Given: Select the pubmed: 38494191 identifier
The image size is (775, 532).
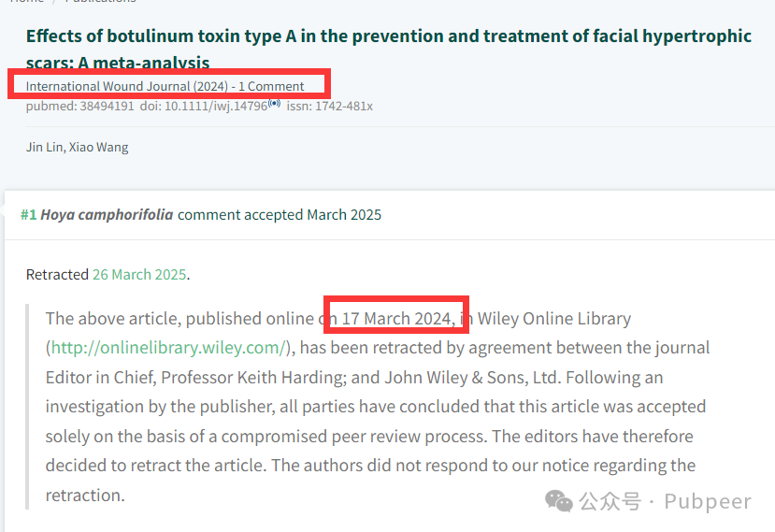Looking at the screenshot, I should (80, 106).
